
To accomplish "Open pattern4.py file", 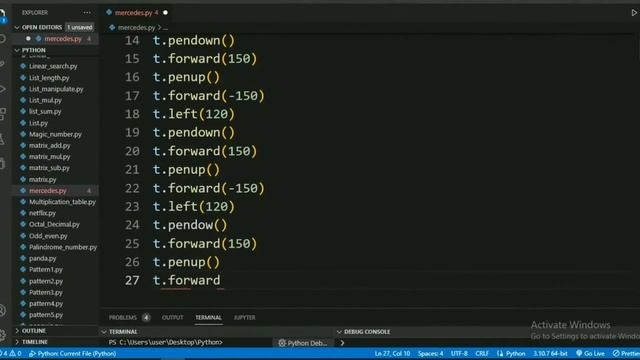I will (x=46, y=304).
